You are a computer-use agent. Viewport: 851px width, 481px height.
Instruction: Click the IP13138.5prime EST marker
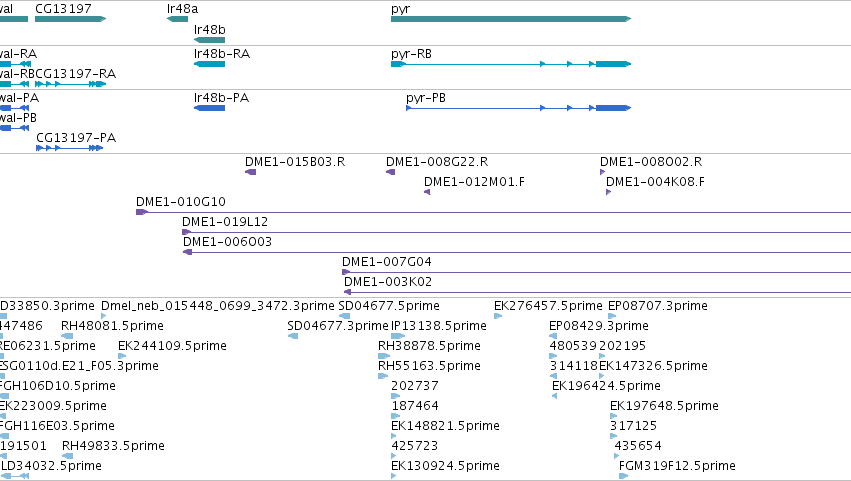[x=398, y=336]
